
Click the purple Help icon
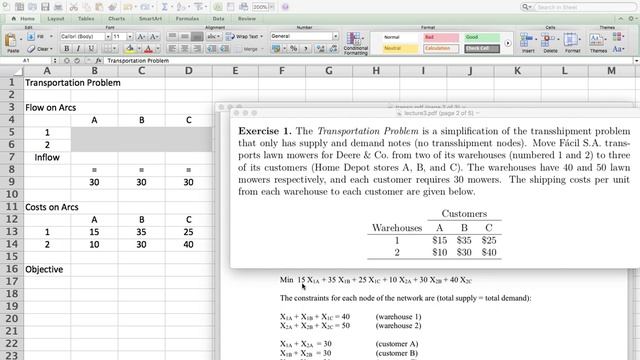pos(285,7)
